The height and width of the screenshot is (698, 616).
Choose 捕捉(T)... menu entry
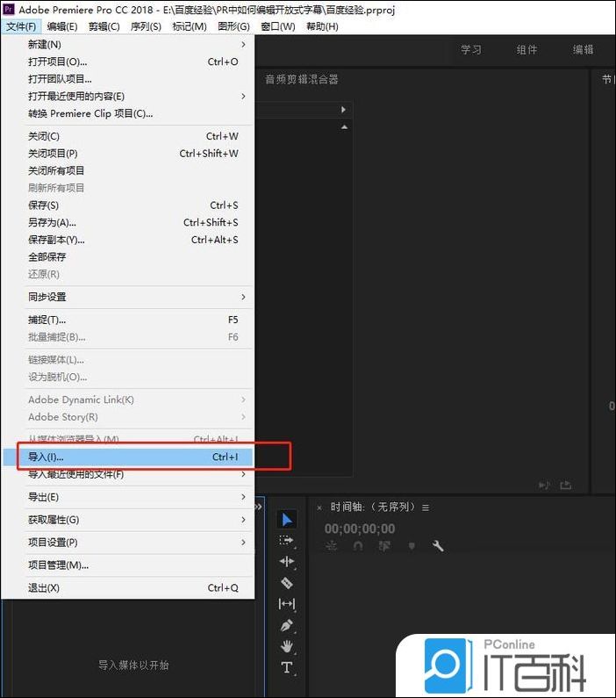point(127,320)
